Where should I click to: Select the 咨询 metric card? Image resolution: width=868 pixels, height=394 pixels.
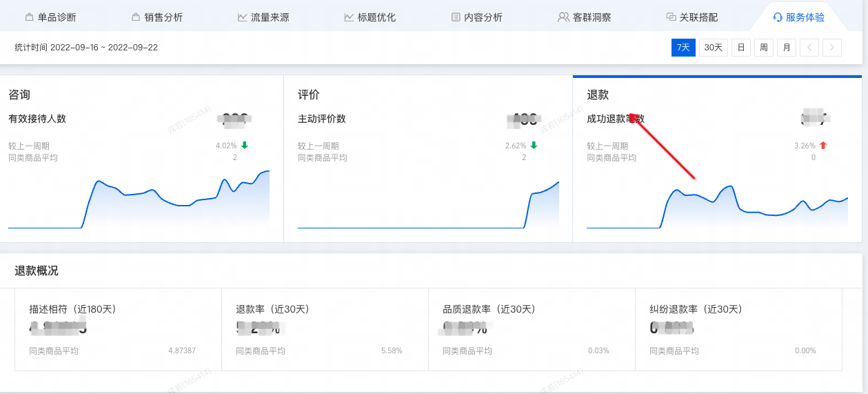click(141, 159)
